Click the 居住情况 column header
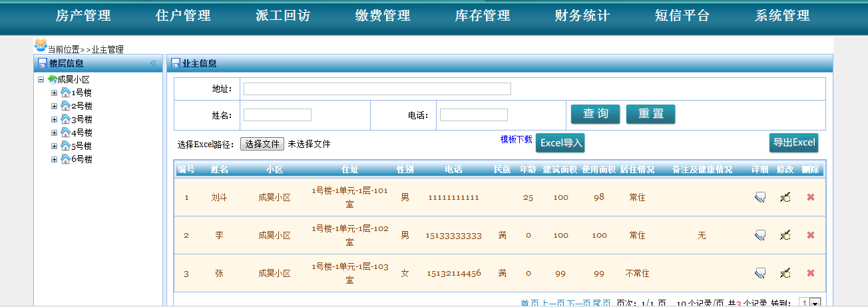 (x=637, y=170)
